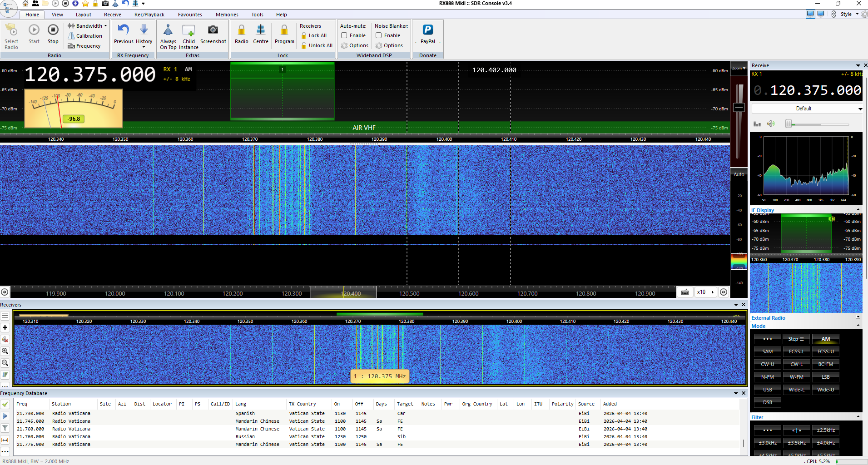Click the Stop radio button in ribbon
The height and width of the screenshot is (465, 868).
pos(53,35)
